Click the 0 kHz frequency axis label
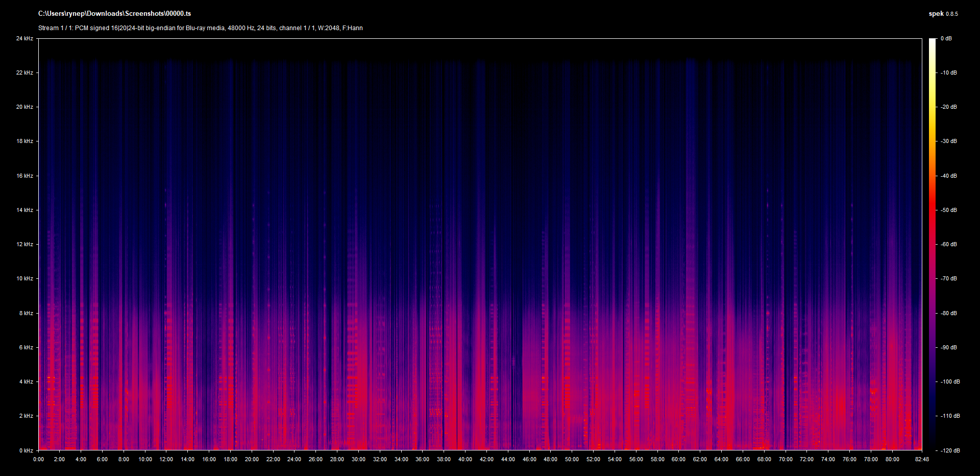Viewport: 980px width, 476px height. [26, 450]
